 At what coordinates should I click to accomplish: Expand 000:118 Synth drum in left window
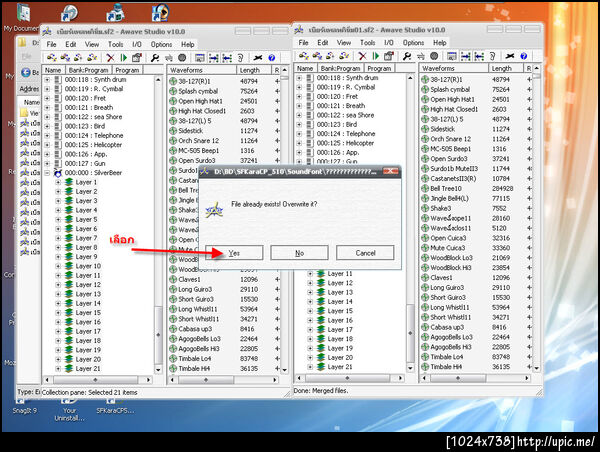click(x=47, y=80)
